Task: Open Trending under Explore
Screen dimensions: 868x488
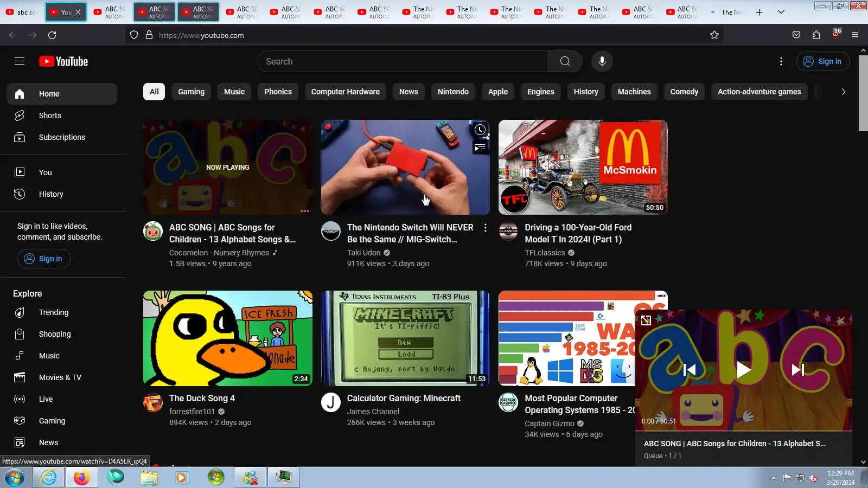Action: point(62,312)
